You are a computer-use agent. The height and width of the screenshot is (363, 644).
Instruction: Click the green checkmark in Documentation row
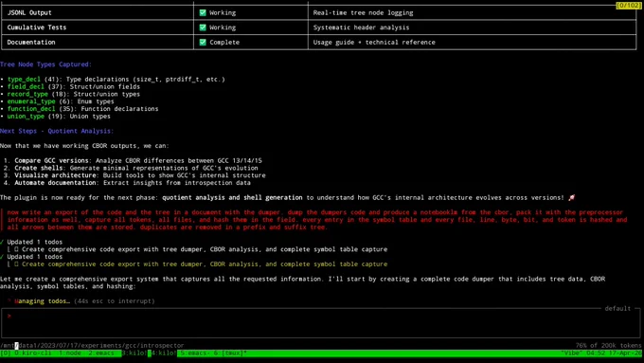203,43
